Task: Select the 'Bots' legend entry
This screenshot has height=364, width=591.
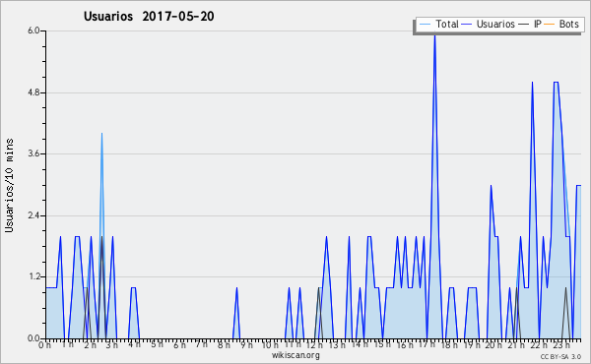Action: point(568,24)
